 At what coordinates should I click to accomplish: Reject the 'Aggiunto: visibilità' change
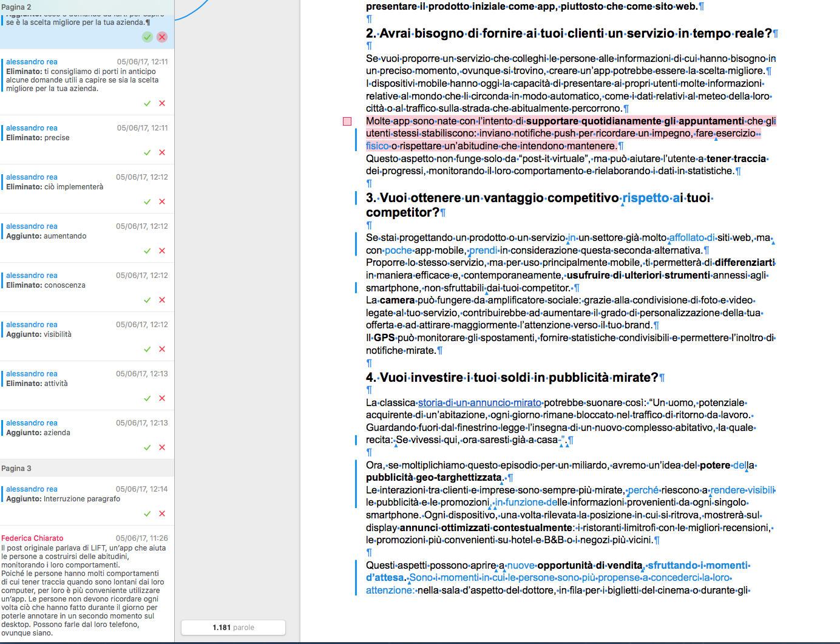(x=162, y=349)
